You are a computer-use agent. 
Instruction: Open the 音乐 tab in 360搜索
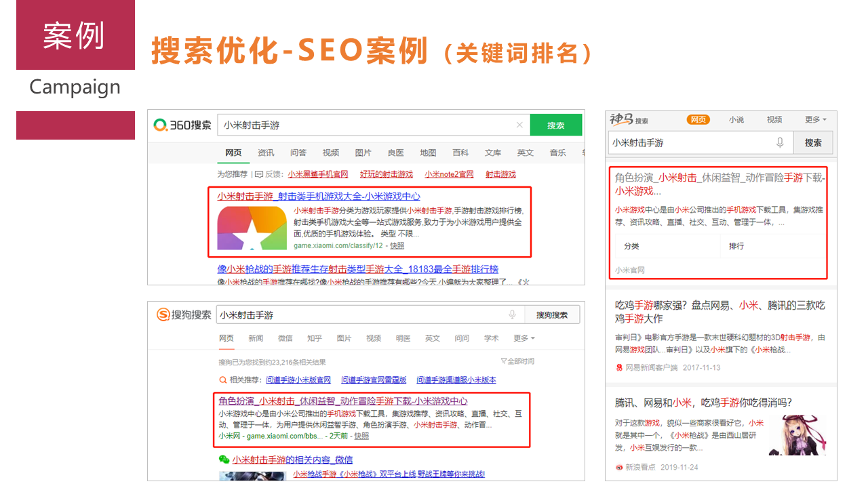coord(558,152)
